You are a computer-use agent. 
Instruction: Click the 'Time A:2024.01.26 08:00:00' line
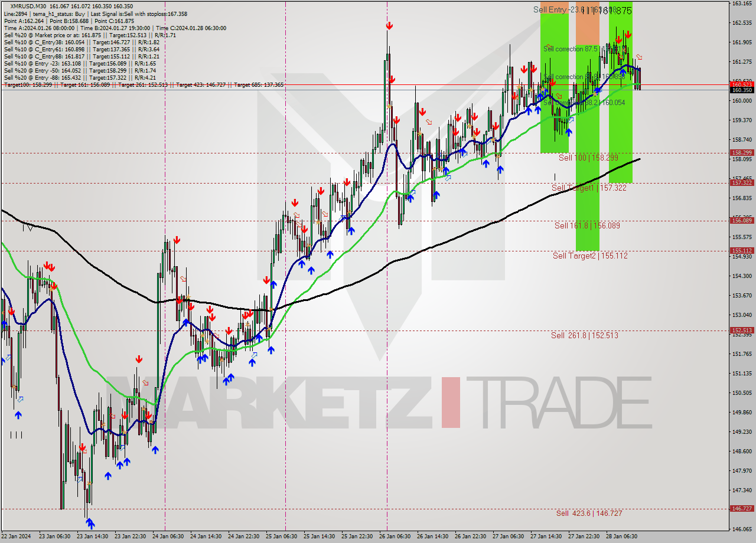tap(39, 28)
